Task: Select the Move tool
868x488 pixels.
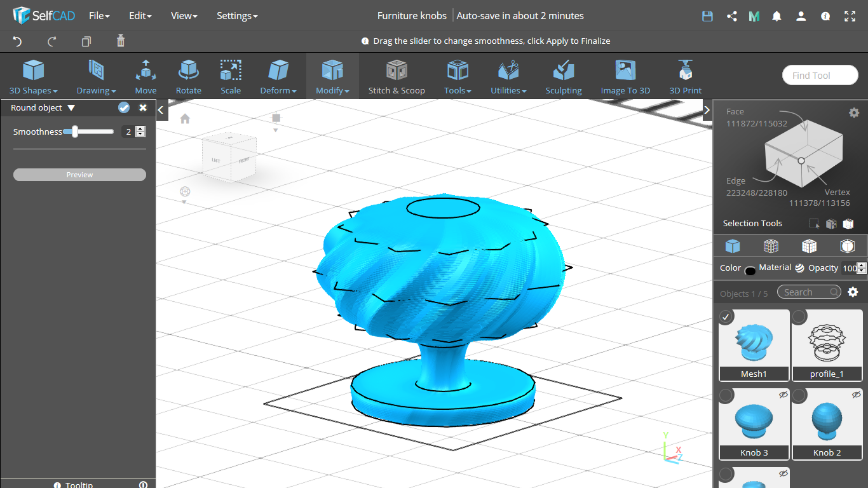Action: pos(146,76)
